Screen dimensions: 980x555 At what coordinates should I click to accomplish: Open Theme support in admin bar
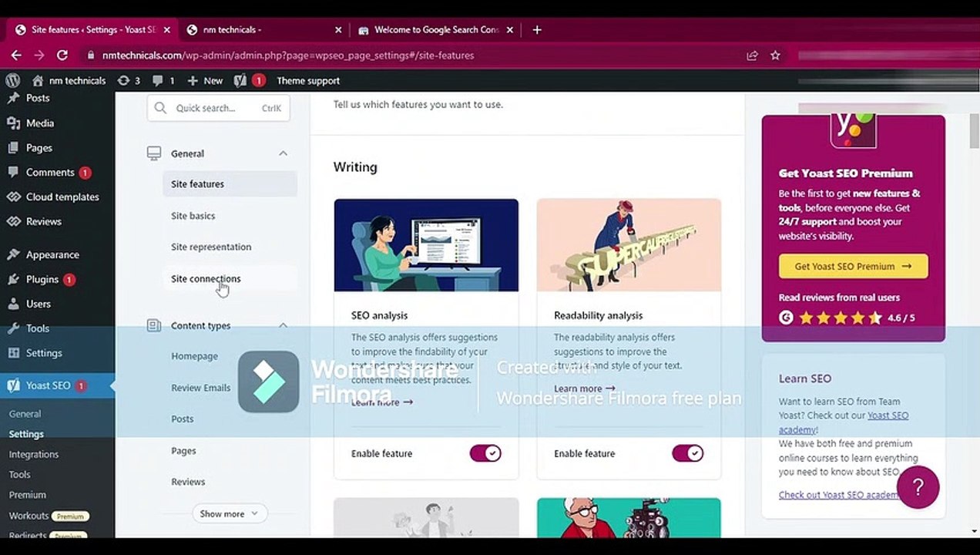[x=308, y=80]
